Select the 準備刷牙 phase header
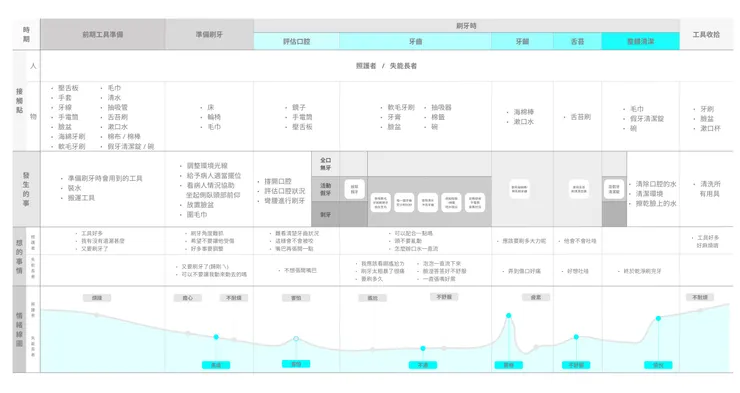Image resolution: width=740 pixels, height=393 pixels. click(209, 34)
